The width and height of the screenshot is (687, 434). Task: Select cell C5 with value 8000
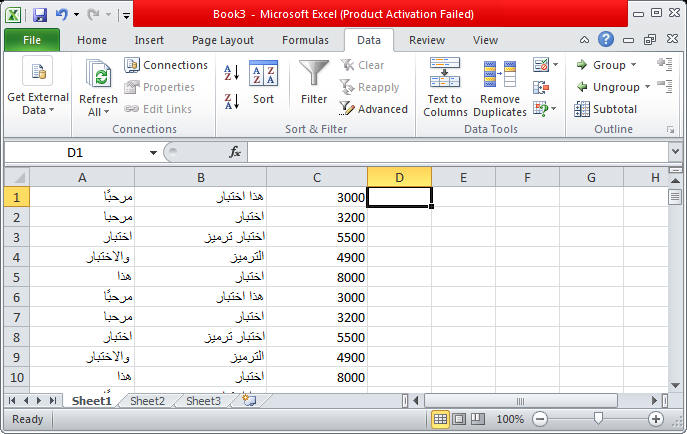(317, 277)
